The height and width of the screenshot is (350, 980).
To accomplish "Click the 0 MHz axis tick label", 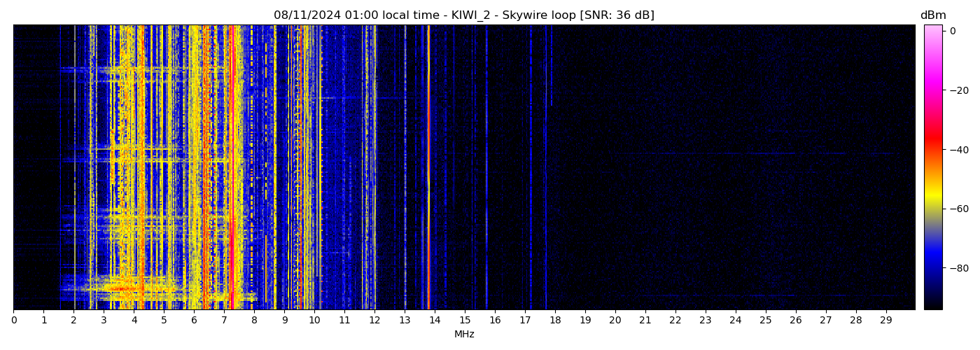I will pos(13,321).
